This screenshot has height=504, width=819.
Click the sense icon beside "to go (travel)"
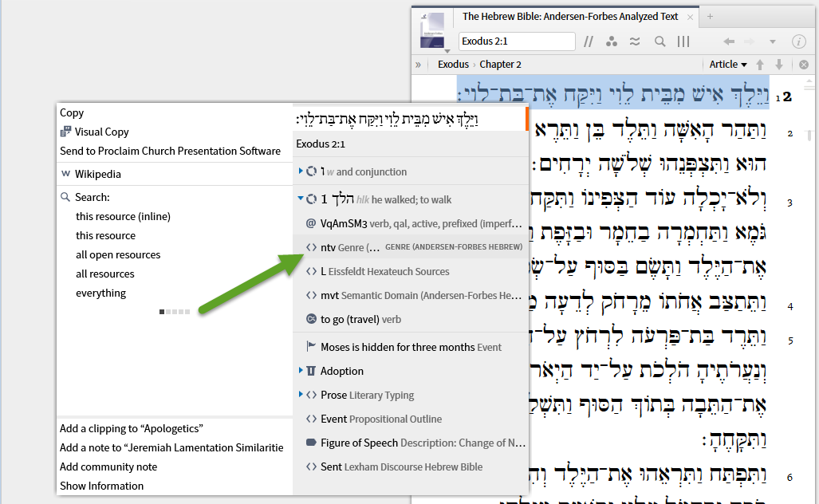[x=311, y=319]
